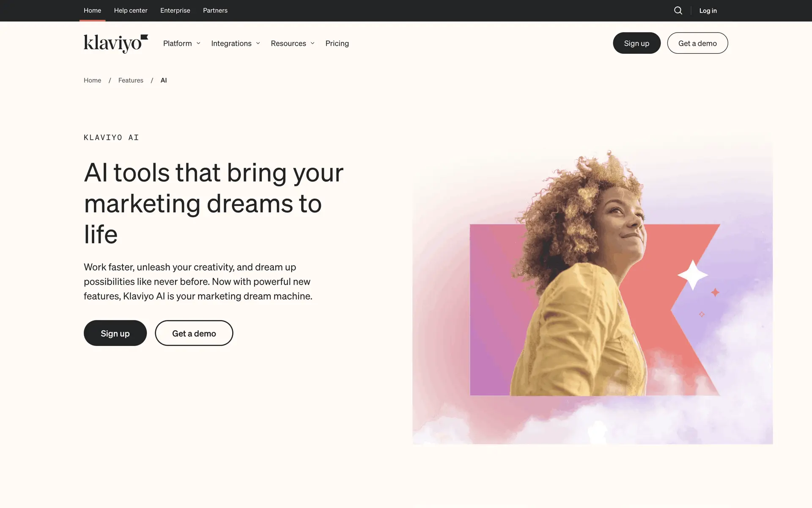
Task: Open the search magnifier icon
Action: 678,11
